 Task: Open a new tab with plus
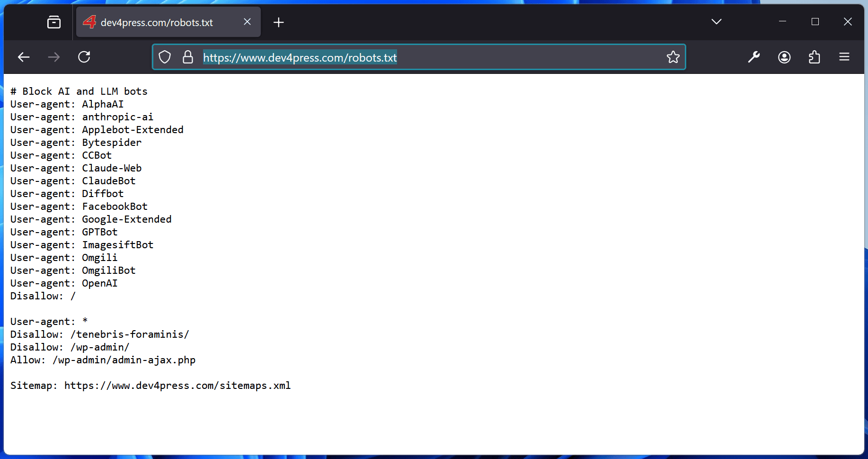(279, 22)
